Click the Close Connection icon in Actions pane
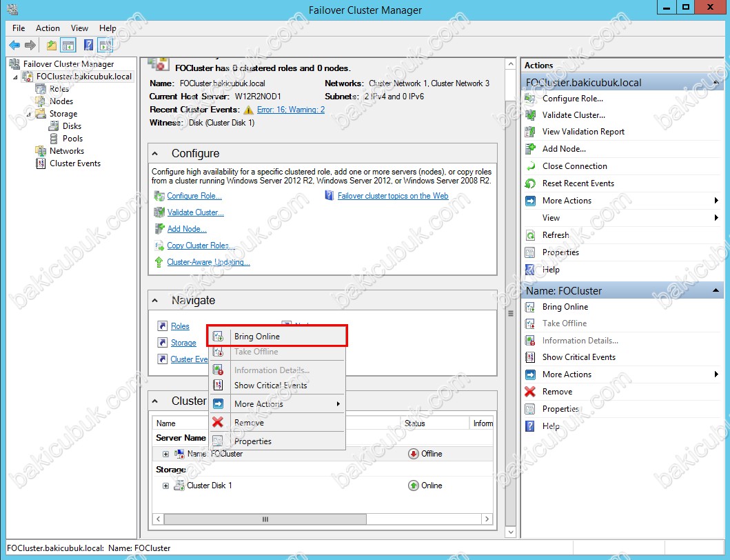Image resolution: width=730 pixels, height=560 pixels. (x=530, y=166)
